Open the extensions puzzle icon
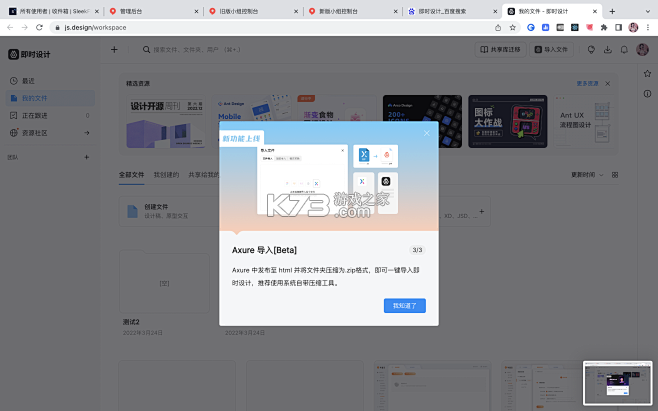Viewport: 658px width, 411px height. coord(604,27)
